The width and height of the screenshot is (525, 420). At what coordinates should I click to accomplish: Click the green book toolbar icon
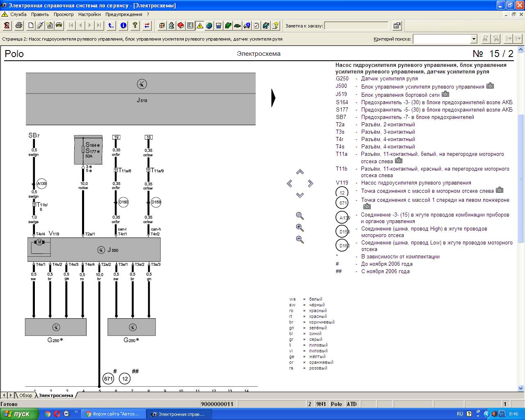tap(228, 26)
